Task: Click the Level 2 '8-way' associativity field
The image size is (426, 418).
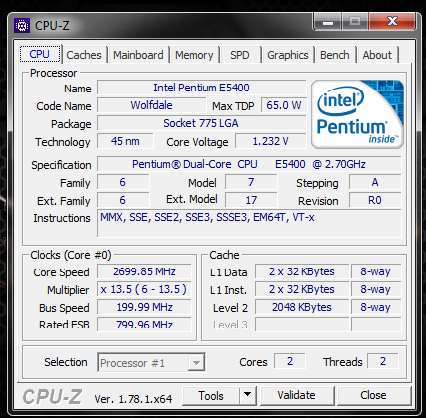Action: tap(376, 307)
